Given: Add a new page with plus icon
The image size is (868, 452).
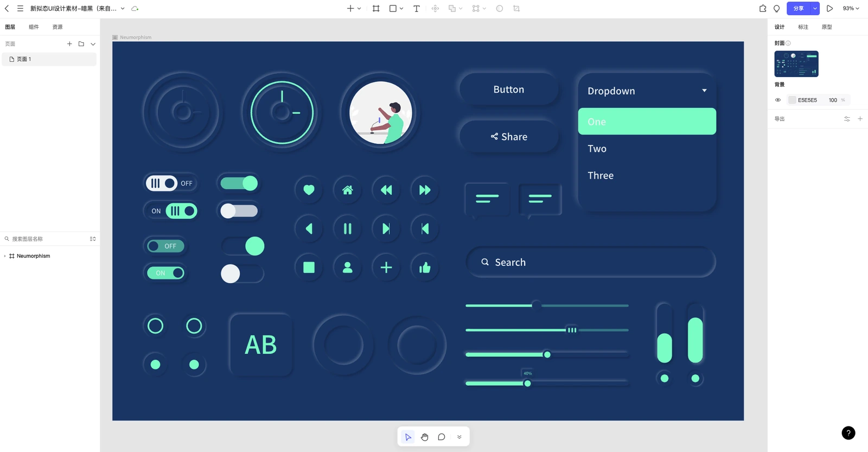Looking at the screenshot, I should click(x=69, y=44).
